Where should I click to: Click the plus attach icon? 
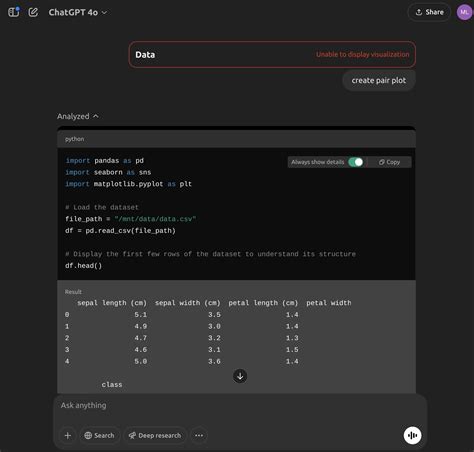coord(68,435)
